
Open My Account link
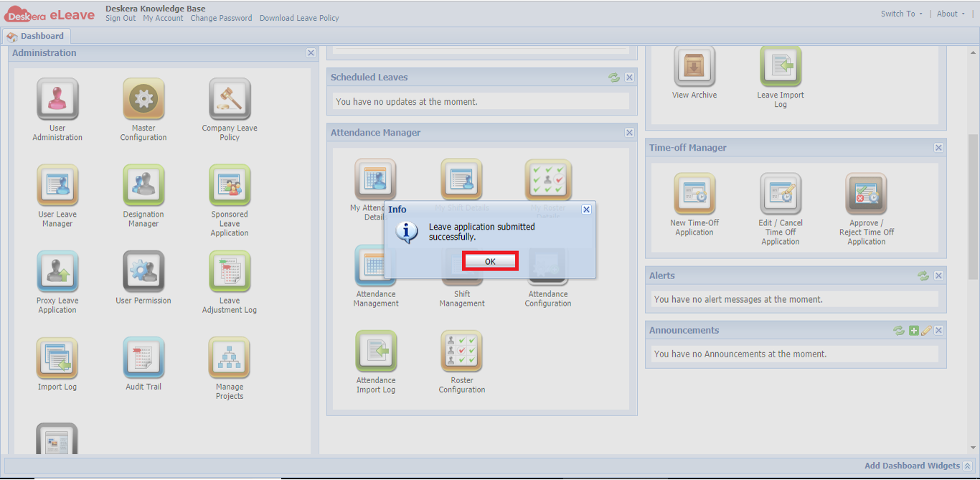163,19
